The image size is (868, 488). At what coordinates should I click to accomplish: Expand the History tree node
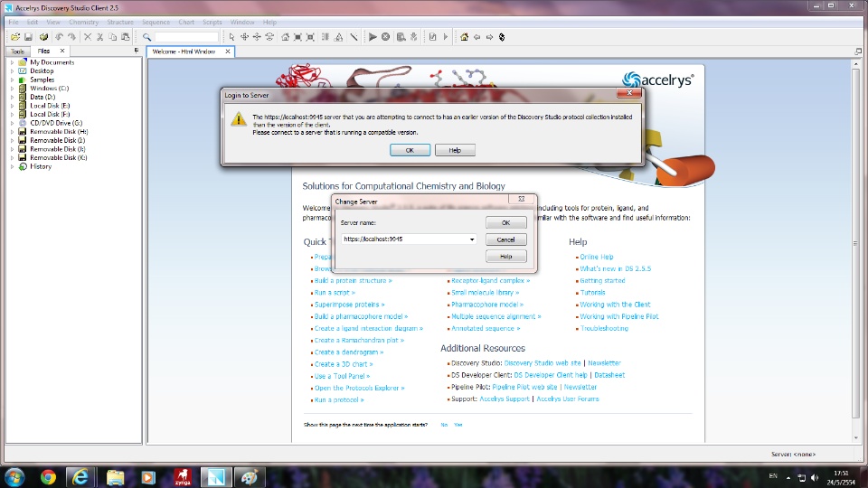[x=12, y=166]
